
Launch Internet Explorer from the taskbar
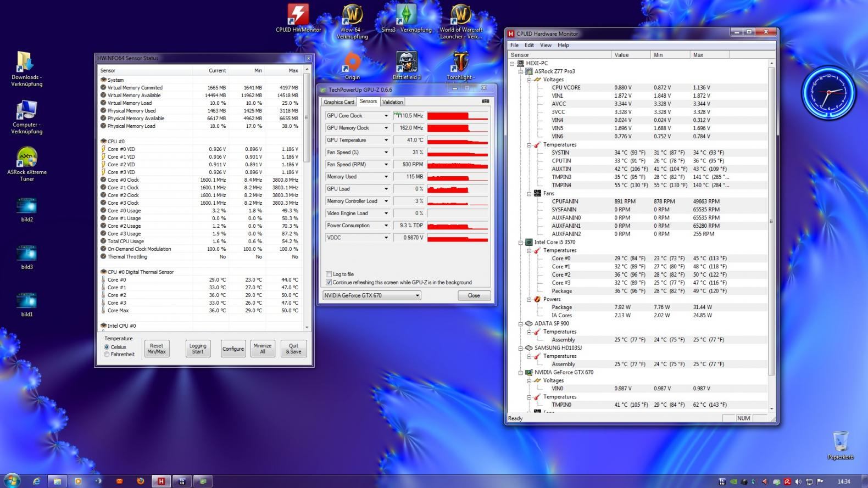(36, 481)
